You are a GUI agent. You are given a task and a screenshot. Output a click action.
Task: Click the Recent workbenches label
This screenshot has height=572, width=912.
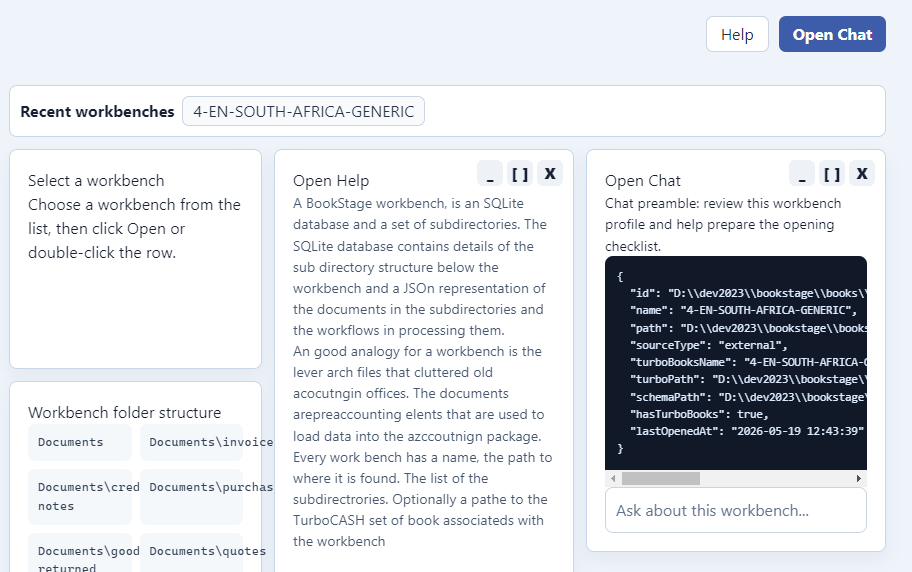(97, 111)
